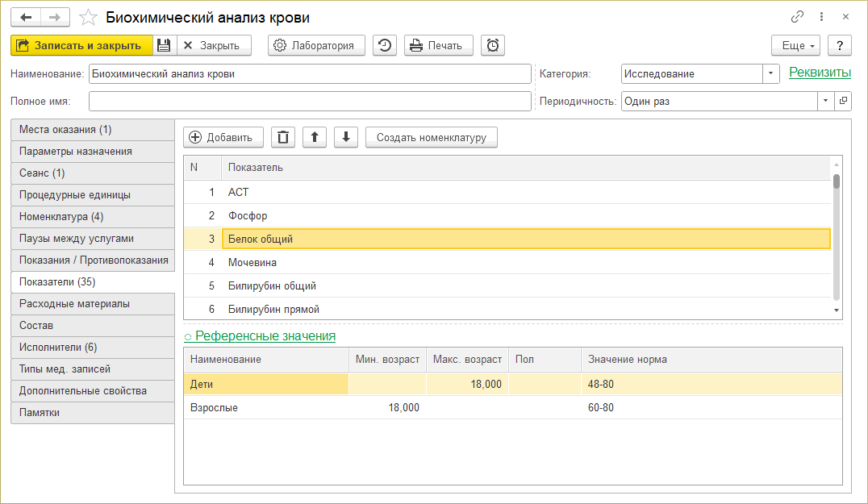Screen dimensions: 868x504
Task: Open the history clock icon
Action: 385,46
